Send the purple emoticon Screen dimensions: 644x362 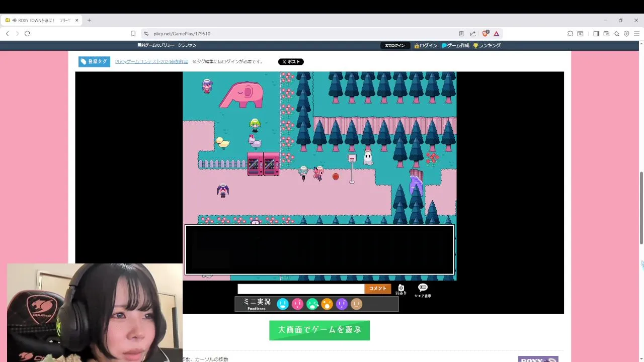pyautogui.click(x=342, y=304)
